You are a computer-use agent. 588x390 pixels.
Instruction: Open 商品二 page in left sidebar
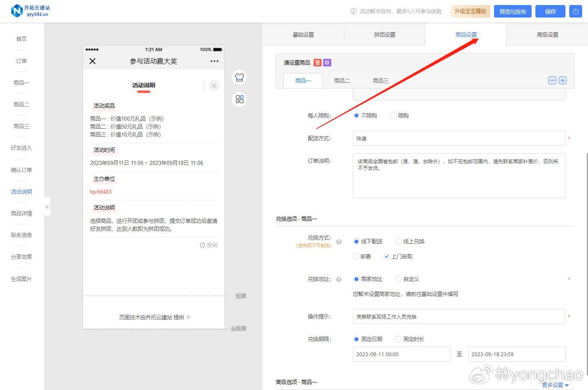click(x=21, y=104)
